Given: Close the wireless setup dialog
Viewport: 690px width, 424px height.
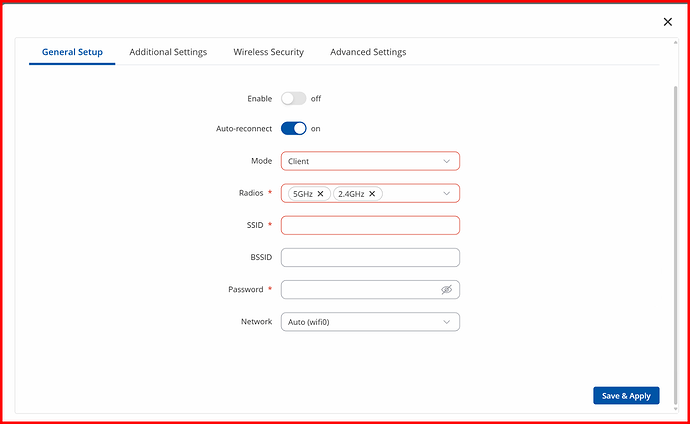Looking at the screenshot, I should [x=668, y=22].
